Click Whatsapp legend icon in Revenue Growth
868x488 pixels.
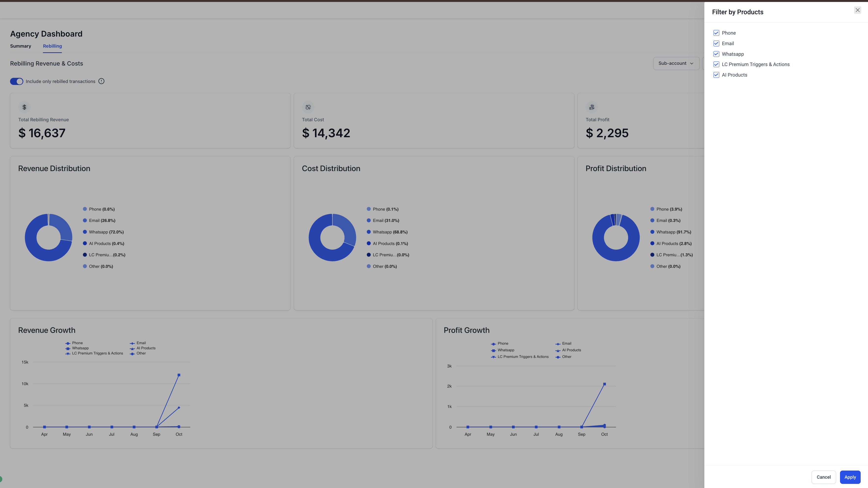[68, 348]
